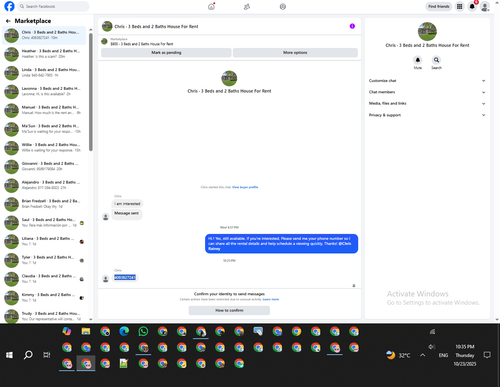Mute this chat with the bell icon
This screenshot has height=387, width=500.
click(x=418, y=60)
